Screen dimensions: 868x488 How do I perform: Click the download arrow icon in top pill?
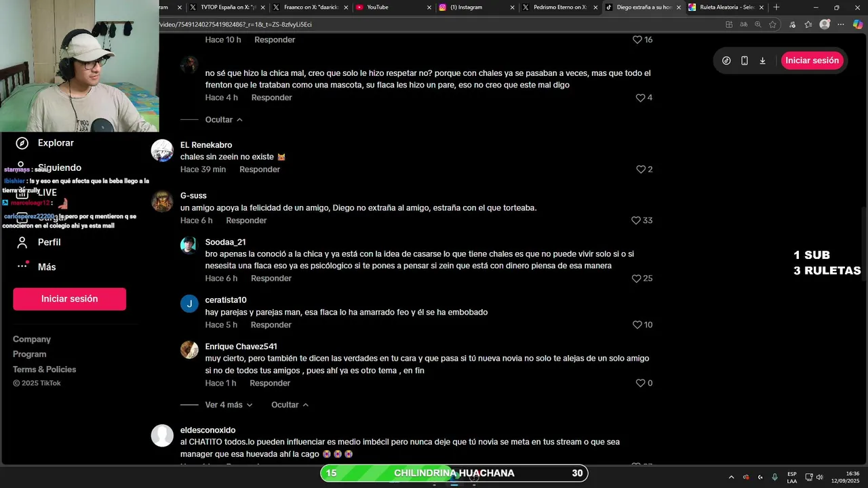pos(762,60)
